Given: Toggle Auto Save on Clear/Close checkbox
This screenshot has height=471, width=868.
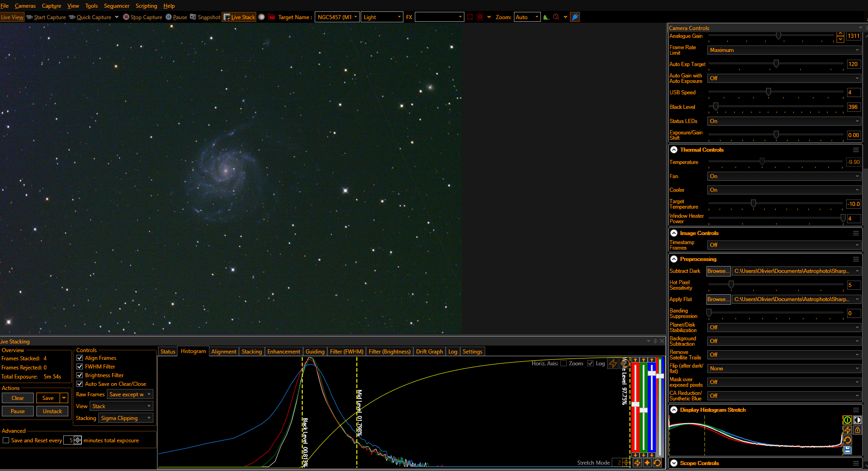Looking at the screenshot, I should pos(80,384).
